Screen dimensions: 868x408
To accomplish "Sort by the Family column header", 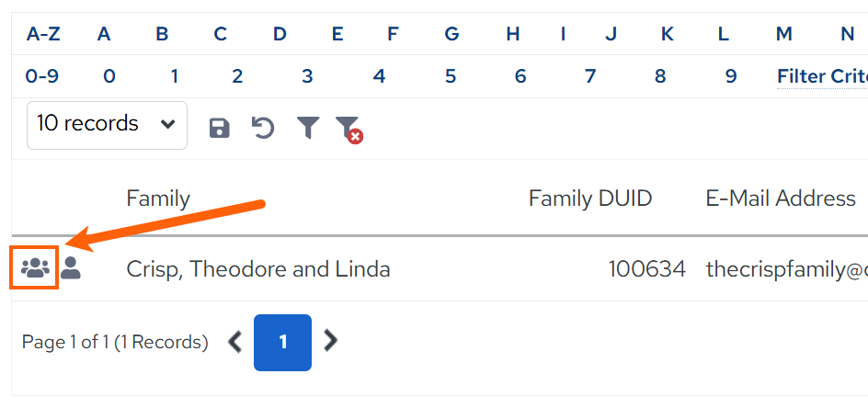I will (x=158, y=198).
